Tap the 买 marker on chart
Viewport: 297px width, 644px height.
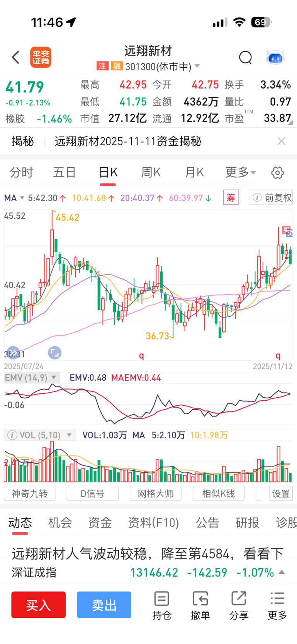[286, 230]
